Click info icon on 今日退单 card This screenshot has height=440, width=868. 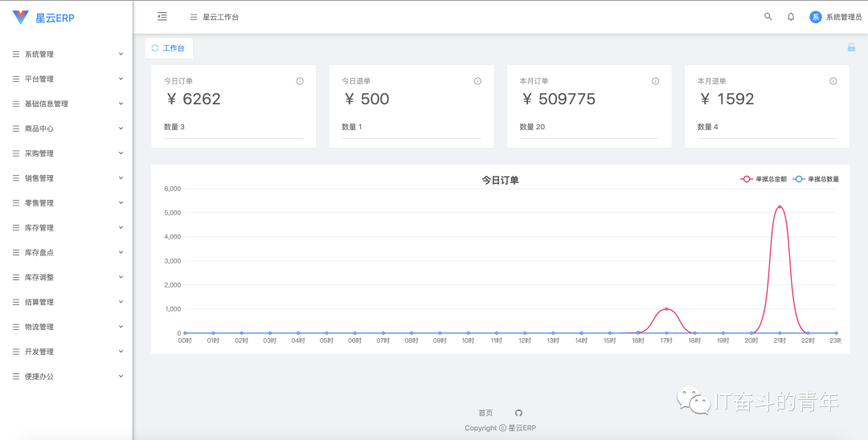tap(477, 81)
